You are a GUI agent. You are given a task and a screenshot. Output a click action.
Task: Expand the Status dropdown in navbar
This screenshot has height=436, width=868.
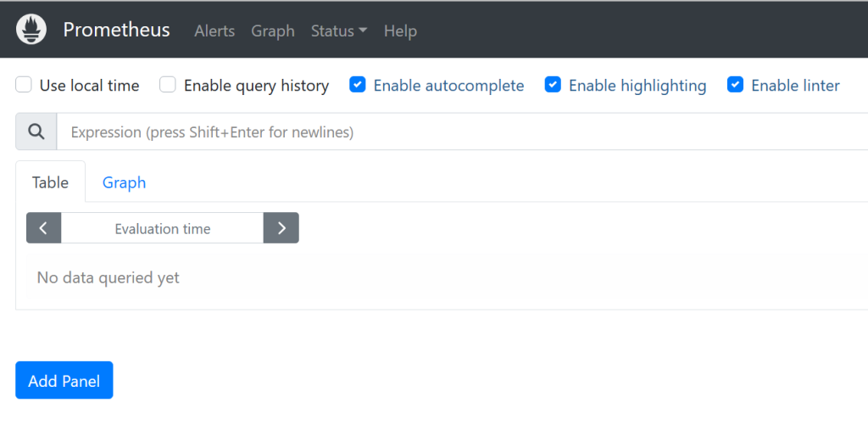339,31
